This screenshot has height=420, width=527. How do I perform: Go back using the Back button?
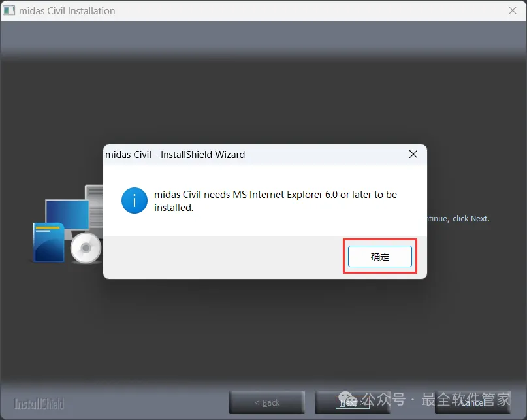tap(267, 402)
